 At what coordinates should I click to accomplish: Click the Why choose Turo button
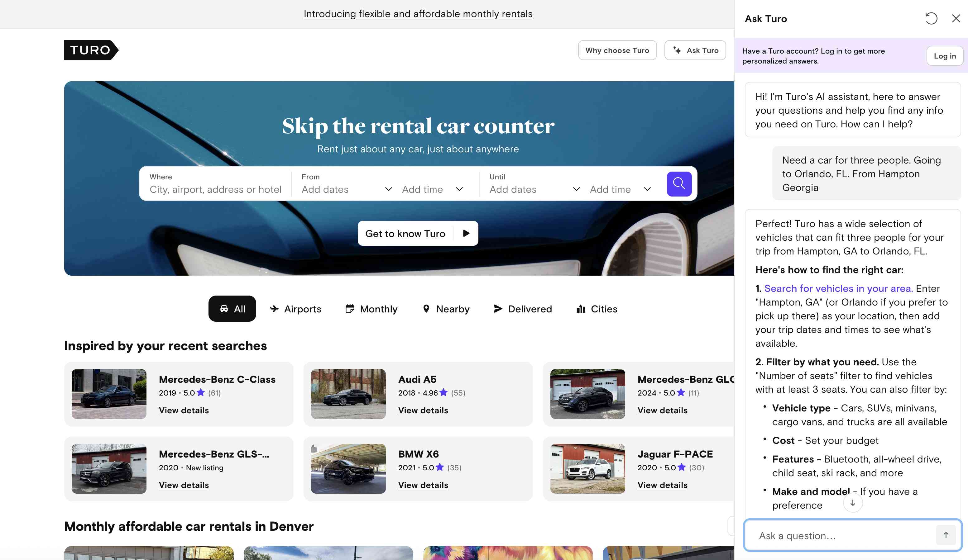617,50
